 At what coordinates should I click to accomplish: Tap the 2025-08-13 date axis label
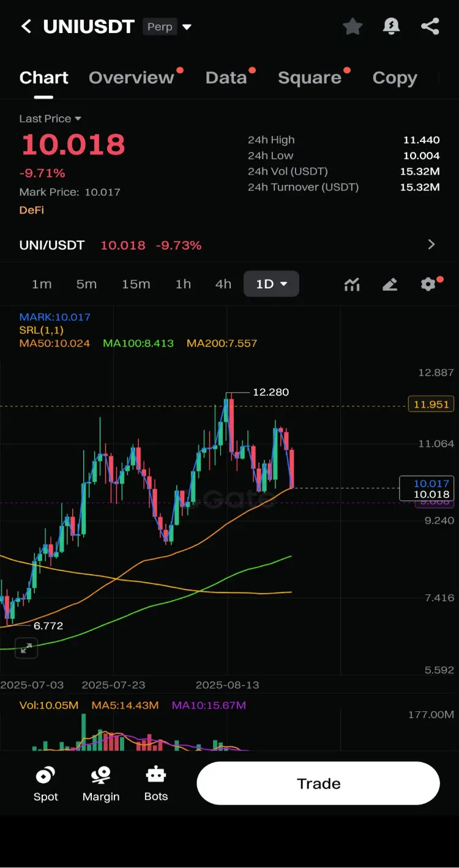pos(227,685)
